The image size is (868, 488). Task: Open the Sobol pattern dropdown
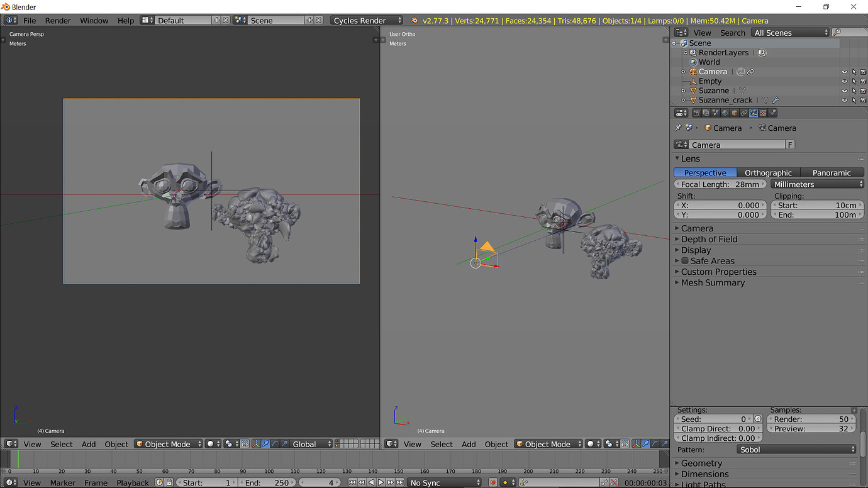point(797,449)
